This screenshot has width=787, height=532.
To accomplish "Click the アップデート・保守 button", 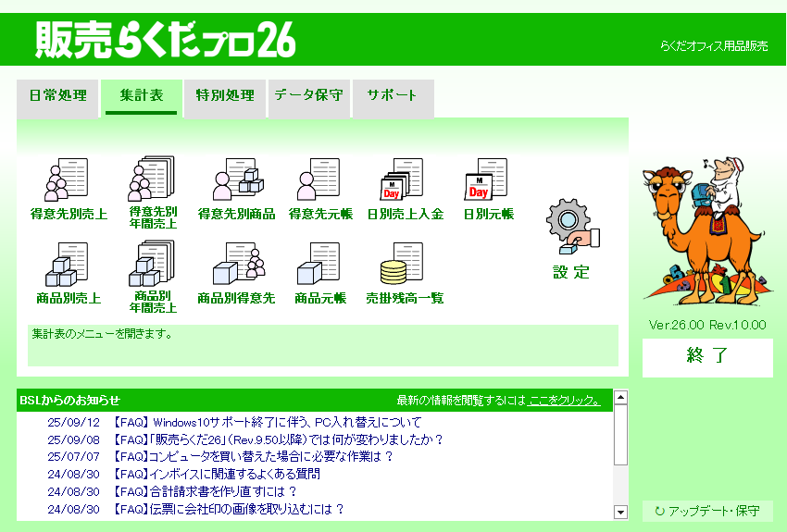I will coord(707,511).
